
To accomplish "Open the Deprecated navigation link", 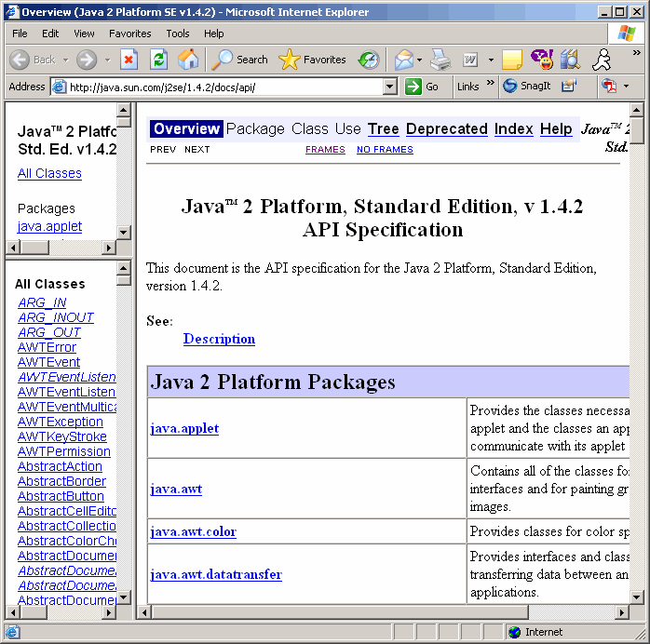I will pyautogui.click(x=446, y=128).
